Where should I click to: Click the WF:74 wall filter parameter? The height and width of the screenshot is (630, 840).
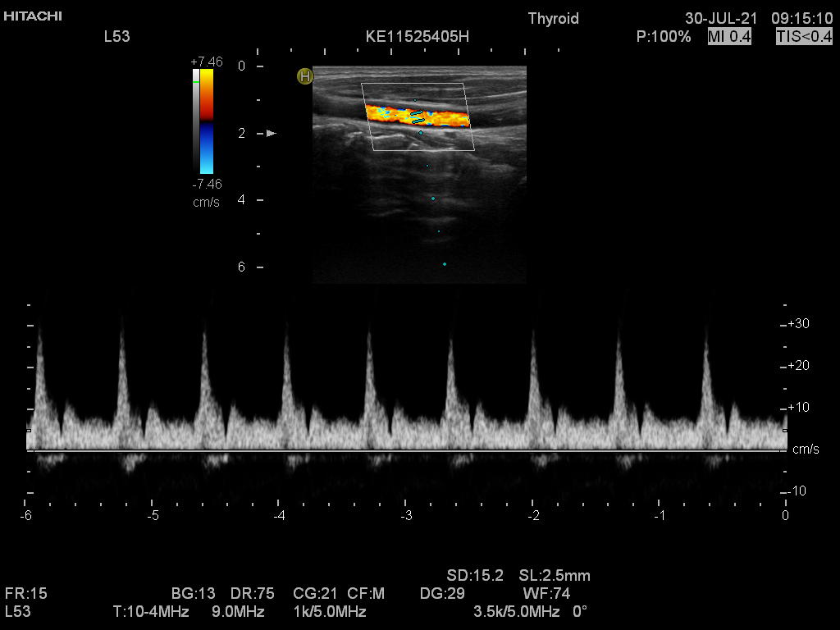point(546,593)
